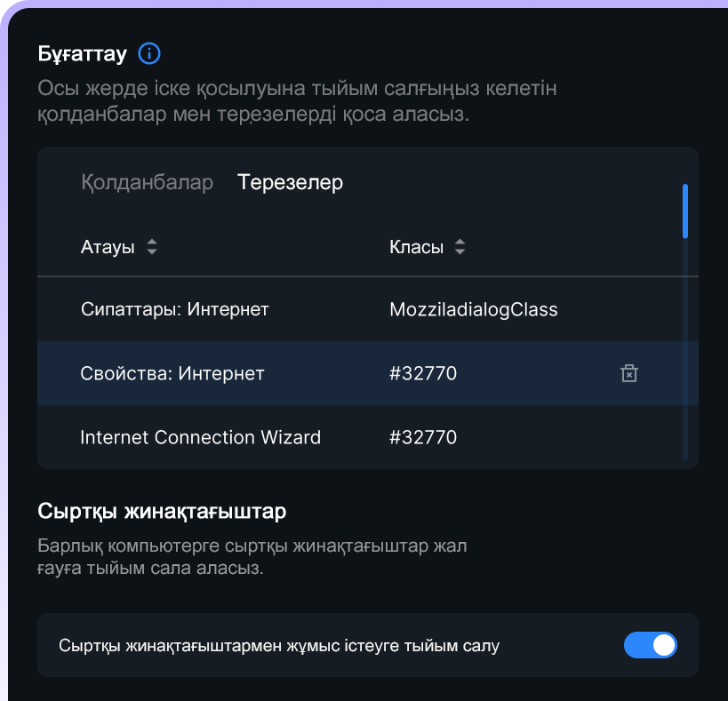Click the Сыртқы жинақтағыштар section heading
The image size is (728, 701).
click(x=162, y=511)
